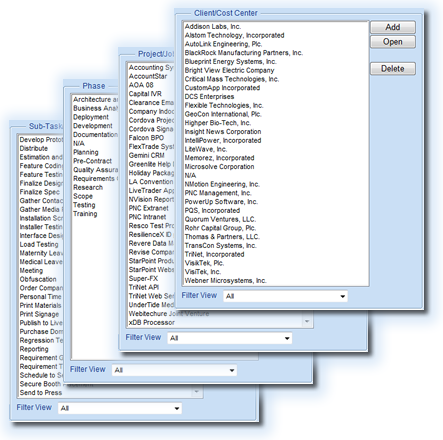Select PNC Management, Inc.
Screen dimensions: 443x440
(218, 193)
